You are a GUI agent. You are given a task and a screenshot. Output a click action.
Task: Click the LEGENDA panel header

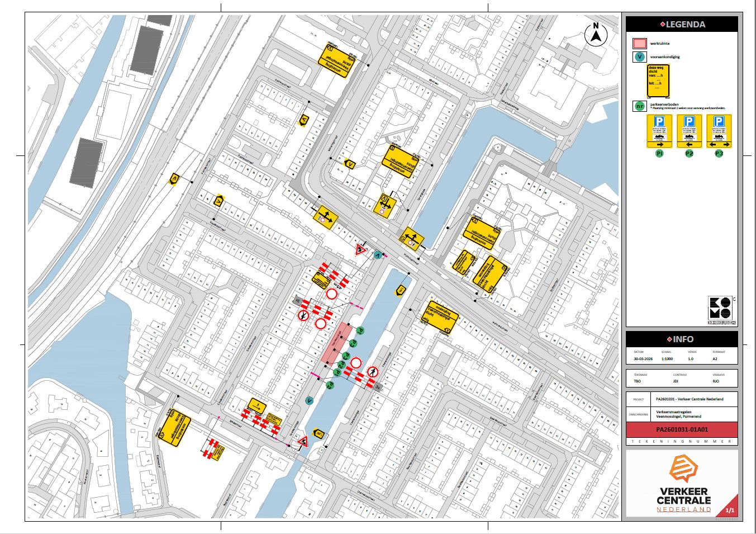(x=681, y=24)
